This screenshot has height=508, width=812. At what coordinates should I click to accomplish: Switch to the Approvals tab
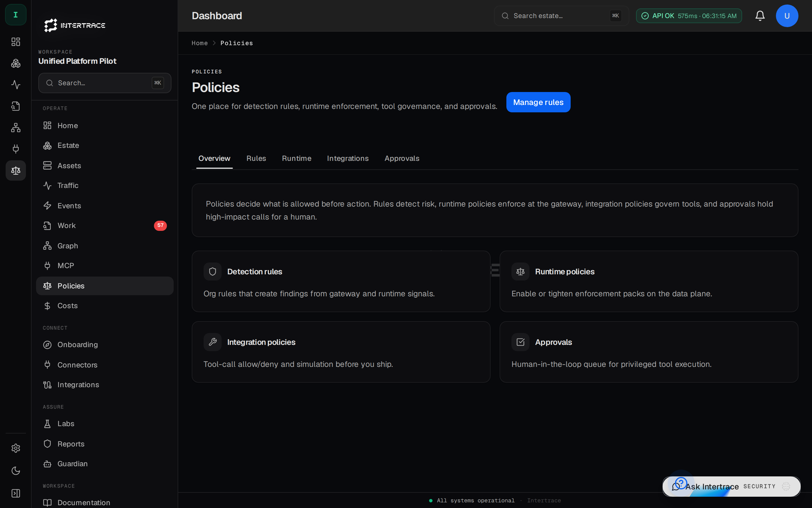point(402,158)
